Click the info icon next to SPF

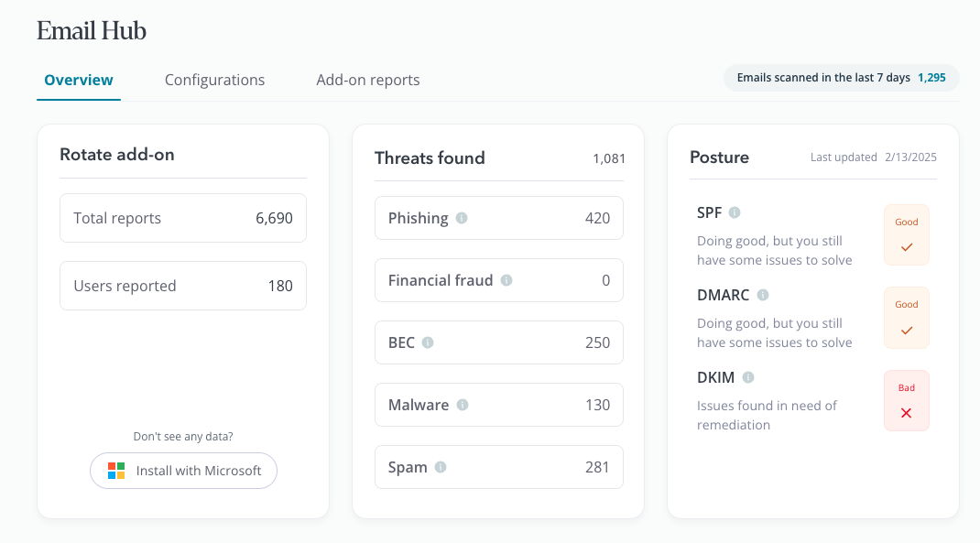click(735, 212)
